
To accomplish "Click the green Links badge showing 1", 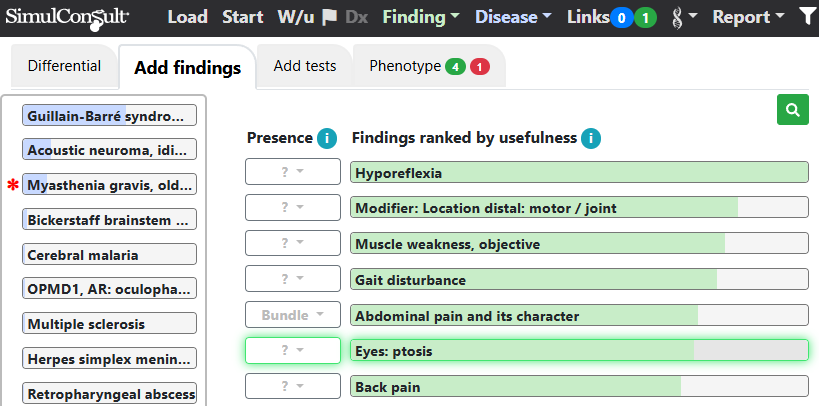I will [646, 18].
